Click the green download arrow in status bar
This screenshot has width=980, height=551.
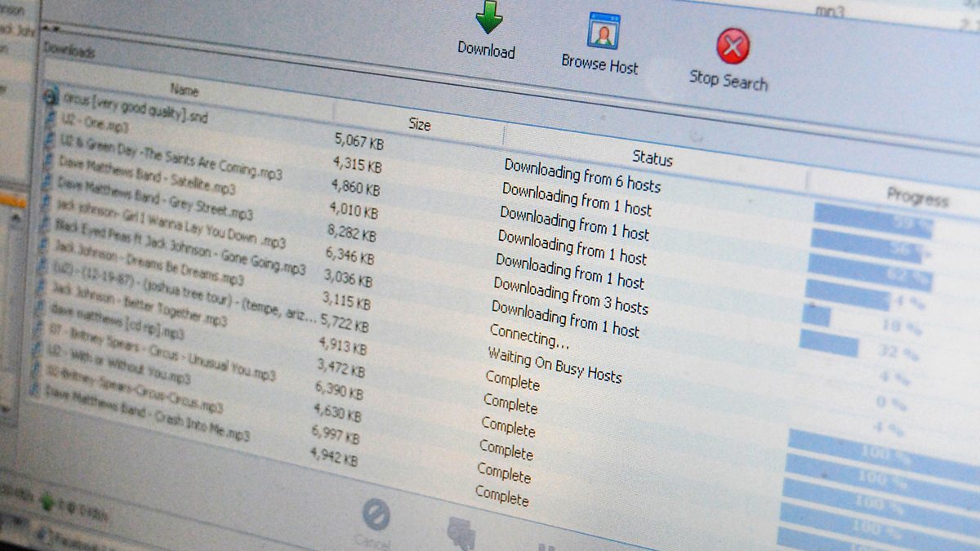pyautogui.click(x=47, y=500)
